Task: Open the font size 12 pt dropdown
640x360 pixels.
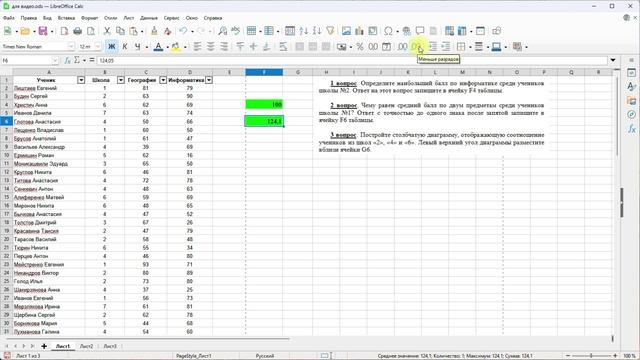Action: pos(97,47)
